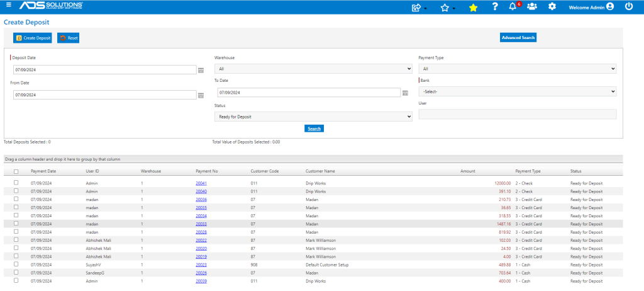Sort by Payment No column header
The image size is (644, 291).
[x=206, y=171]
